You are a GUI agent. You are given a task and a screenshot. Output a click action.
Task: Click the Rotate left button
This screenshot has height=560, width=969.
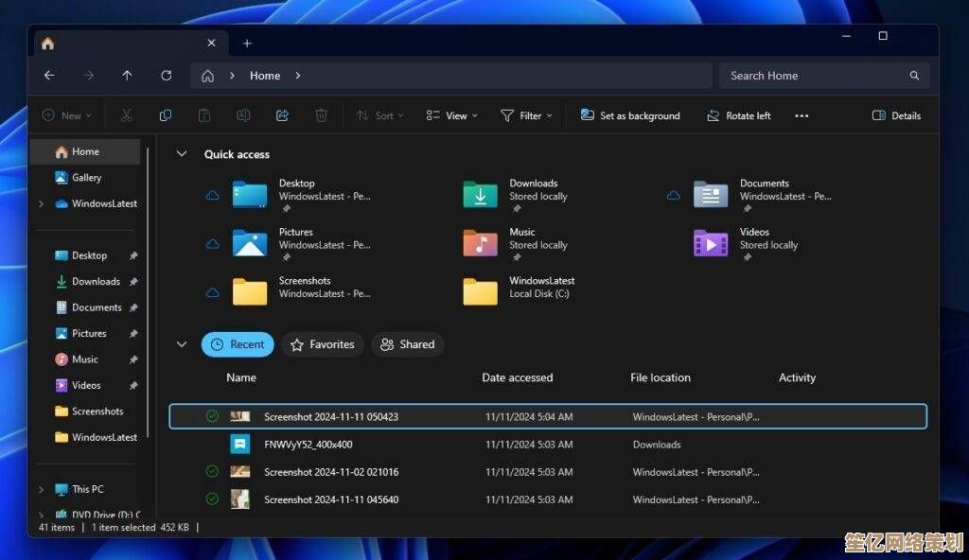point(738,115)
